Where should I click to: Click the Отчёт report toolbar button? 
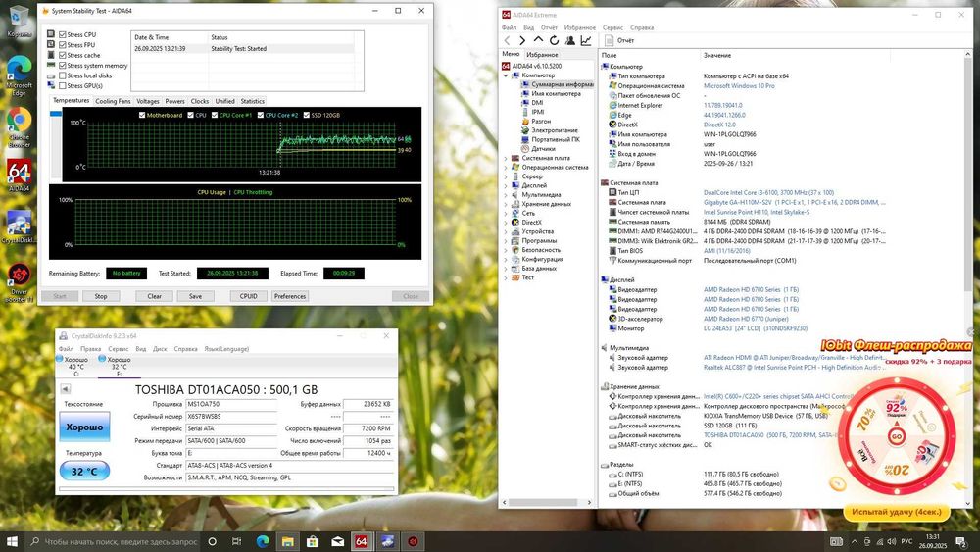point(619,40)
